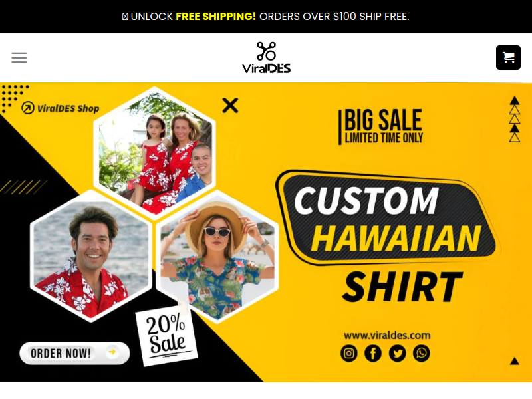Click the WhatsApp icon
Image resolution: width=532 pixels, height=399 pixels.
point(422,354)
